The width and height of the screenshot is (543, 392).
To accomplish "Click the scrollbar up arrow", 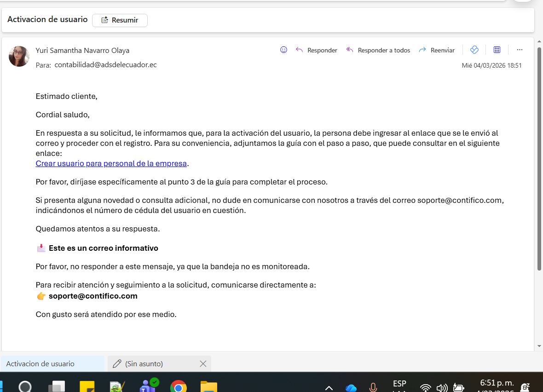I will [x=539, y=41].
